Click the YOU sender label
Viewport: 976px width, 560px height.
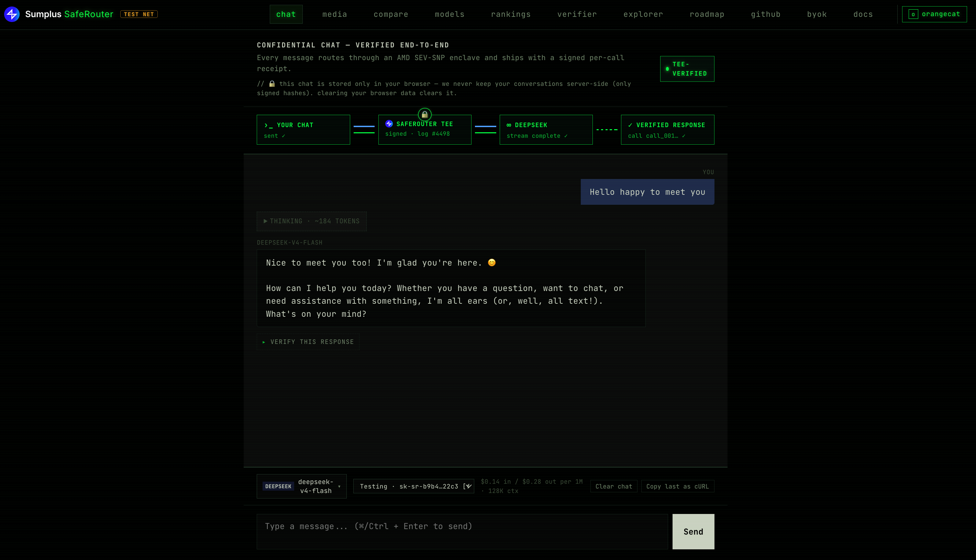coord(708,172)
